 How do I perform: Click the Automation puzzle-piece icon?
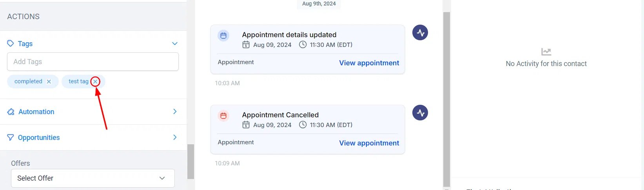(11, 112)
